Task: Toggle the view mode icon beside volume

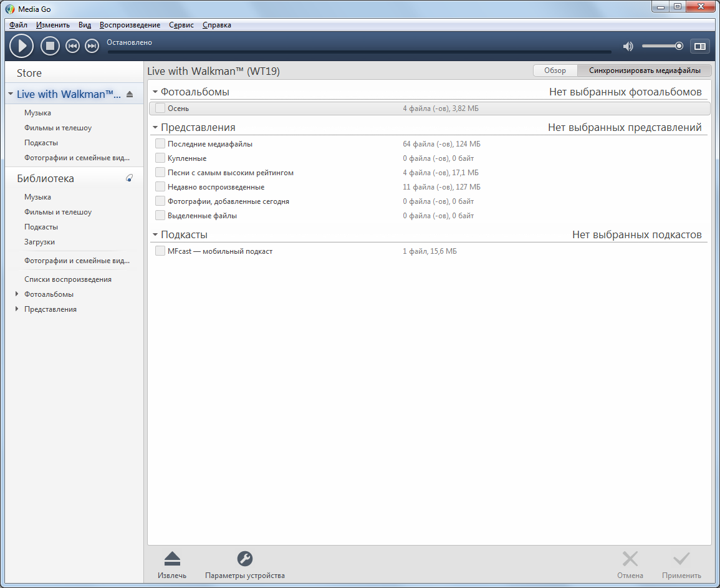Action: (x=700, y=46)
